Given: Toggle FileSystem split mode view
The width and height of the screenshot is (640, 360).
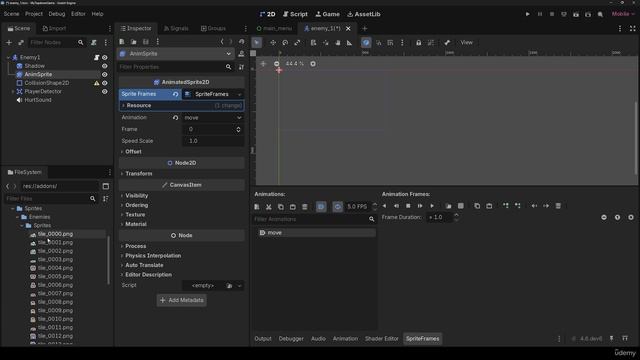Looking at the screenshot, I should pos(106,186).
